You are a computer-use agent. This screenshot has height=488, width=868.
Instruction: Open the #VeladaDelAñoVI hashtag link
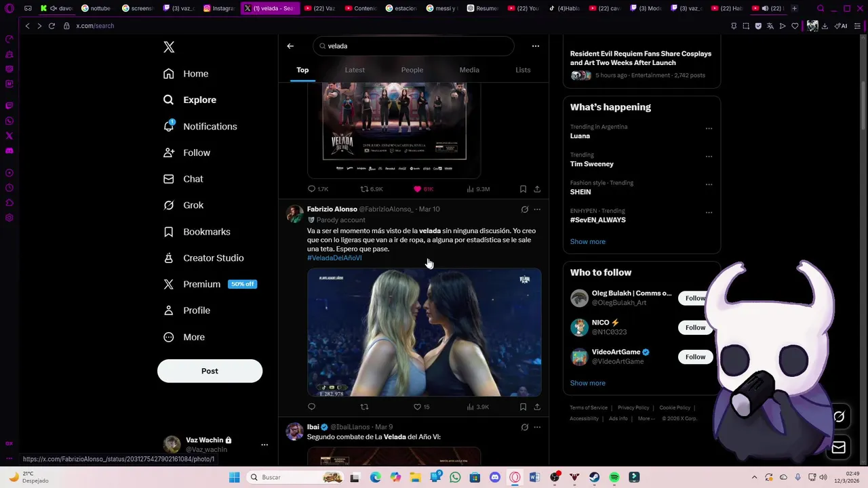tap(334, 258)
